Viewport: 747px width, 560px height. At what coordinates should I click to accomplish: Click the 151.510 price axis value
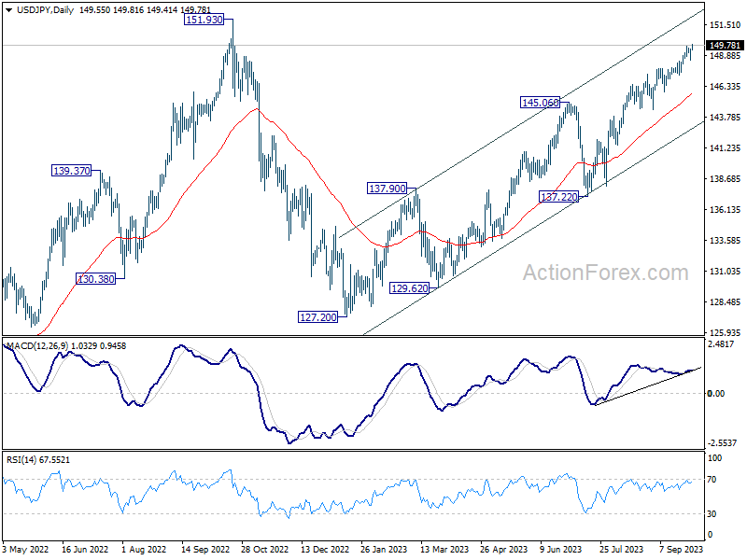(726, 25)
